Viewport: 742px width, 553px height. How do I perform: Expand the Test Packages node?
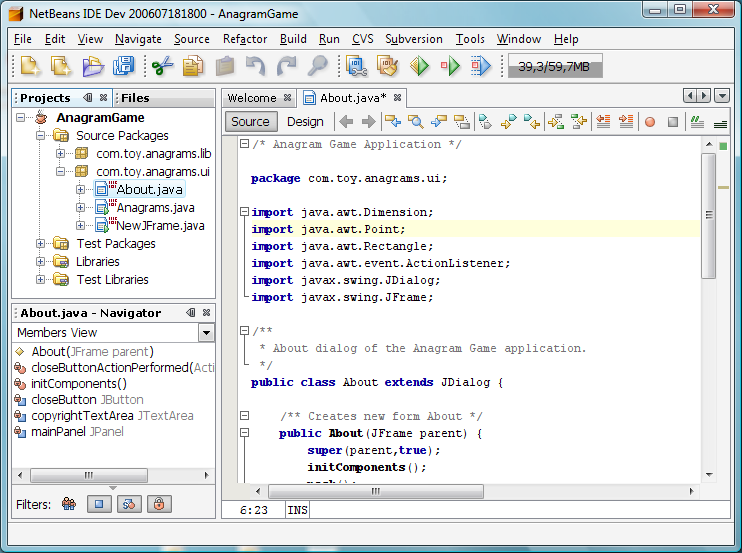click(x=41, y=244)
